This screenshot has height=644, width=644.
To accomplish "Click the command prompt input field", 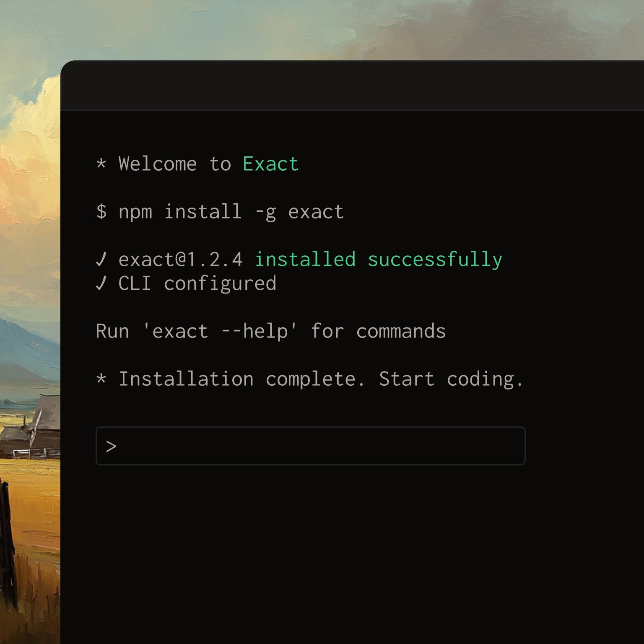I will tap(310, 446).
